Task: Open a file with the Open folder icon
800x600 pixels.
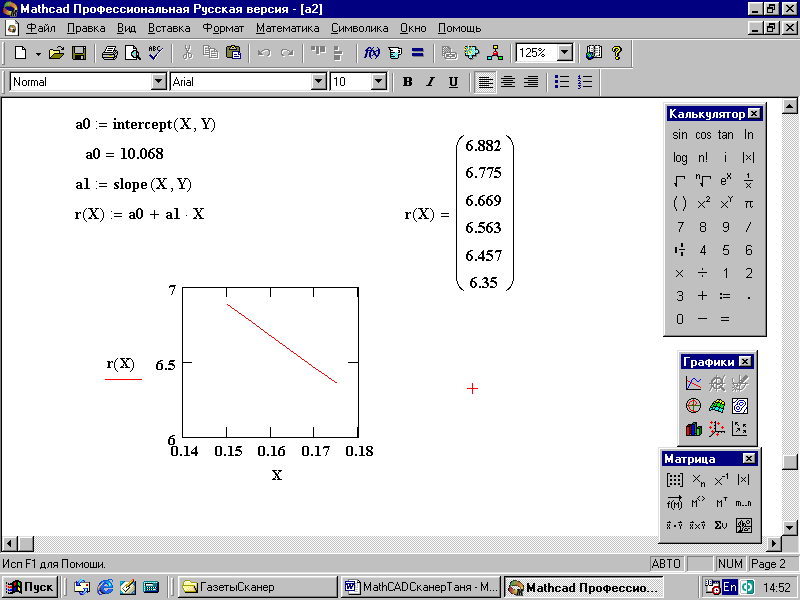Action: coord(56,53)
